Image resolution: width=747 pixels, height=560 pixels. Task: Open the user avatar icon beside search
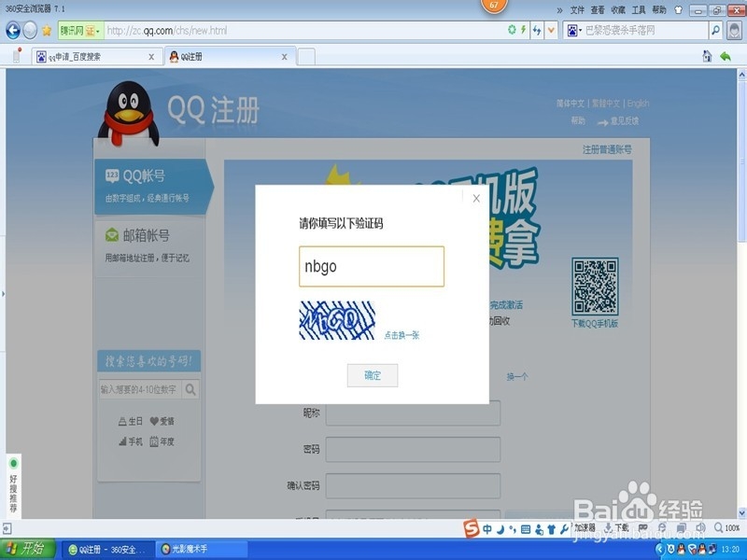click(734, 31)
